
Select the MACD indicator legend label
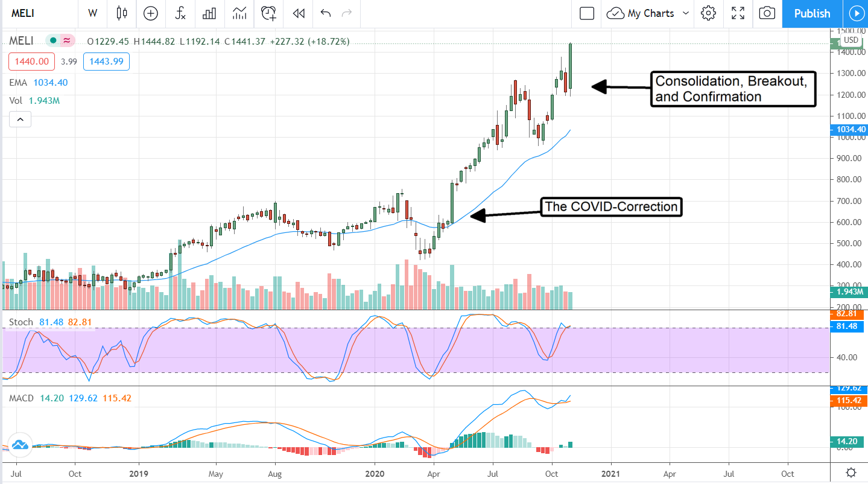21,398
